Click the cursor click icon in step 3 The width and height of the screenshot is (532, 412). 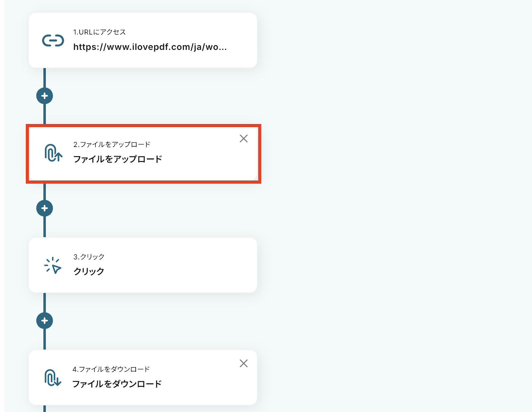coord(53,265)
